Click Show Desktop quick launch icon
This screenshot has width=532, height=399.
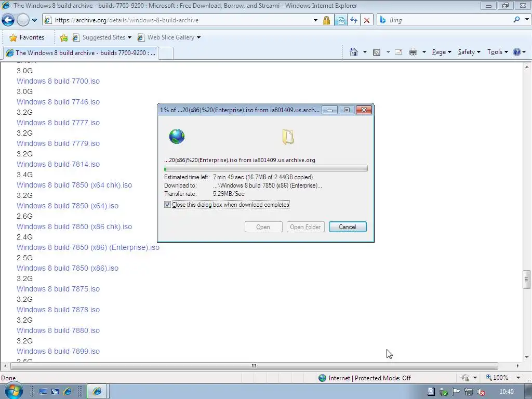pyautogui.click(x=43, y=392)
